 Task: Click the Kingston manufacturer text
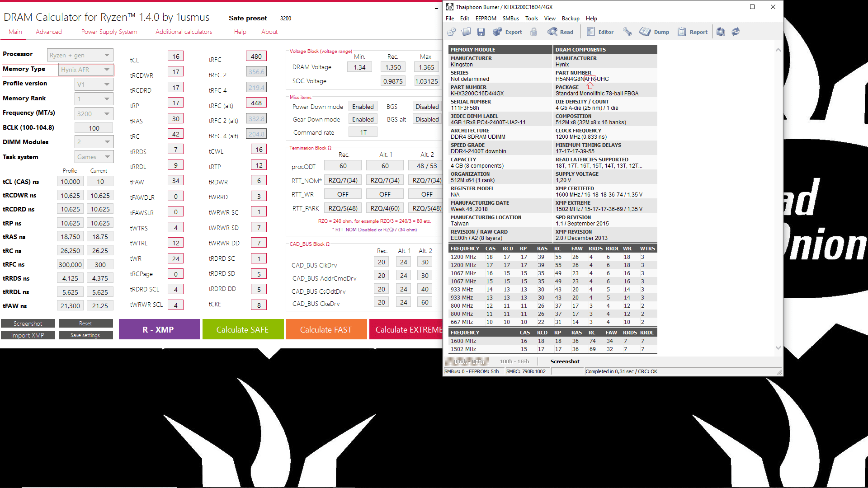pyautogui.click(x=462, y=65)
